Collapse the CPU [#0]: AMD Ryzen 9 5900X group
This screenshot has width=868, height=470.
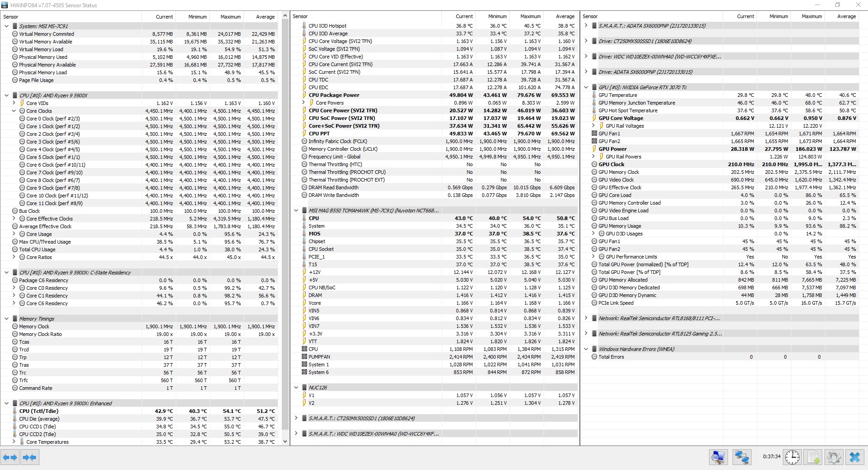tap(6, 96)
